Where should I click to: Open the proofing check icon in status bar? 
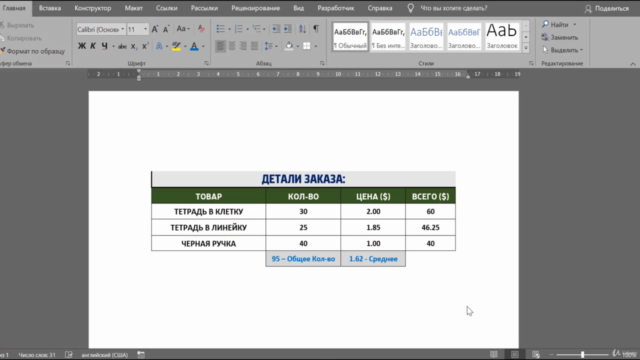tap(69, 355)
